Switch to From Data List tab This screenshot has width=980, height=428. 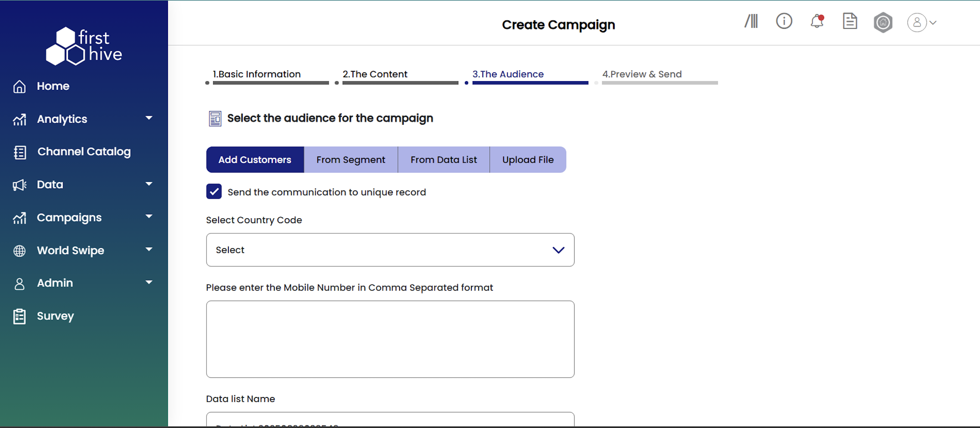444,160
